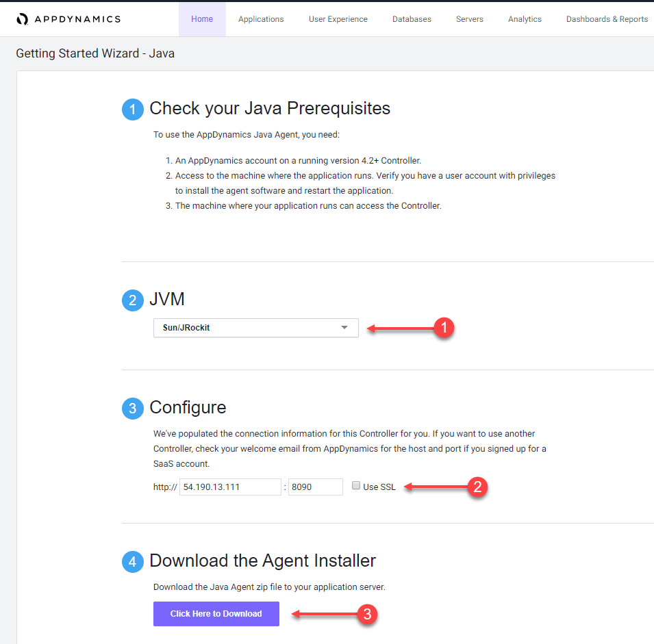This screenshot has width=654, height=644.
Task: Click the JVM dropdown arrow
Action: [x=344, y=328]
